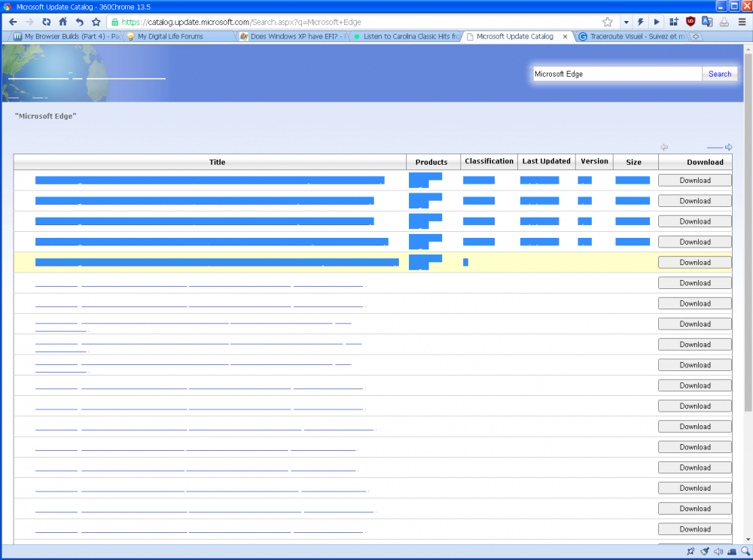Open the translate extension icon

(x=707, y=22)
